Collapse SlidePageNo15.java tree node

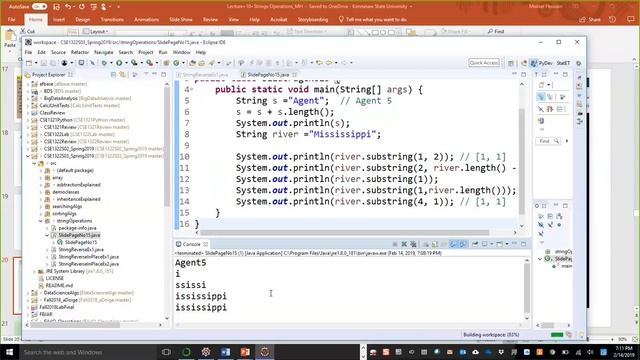(47, 236)
